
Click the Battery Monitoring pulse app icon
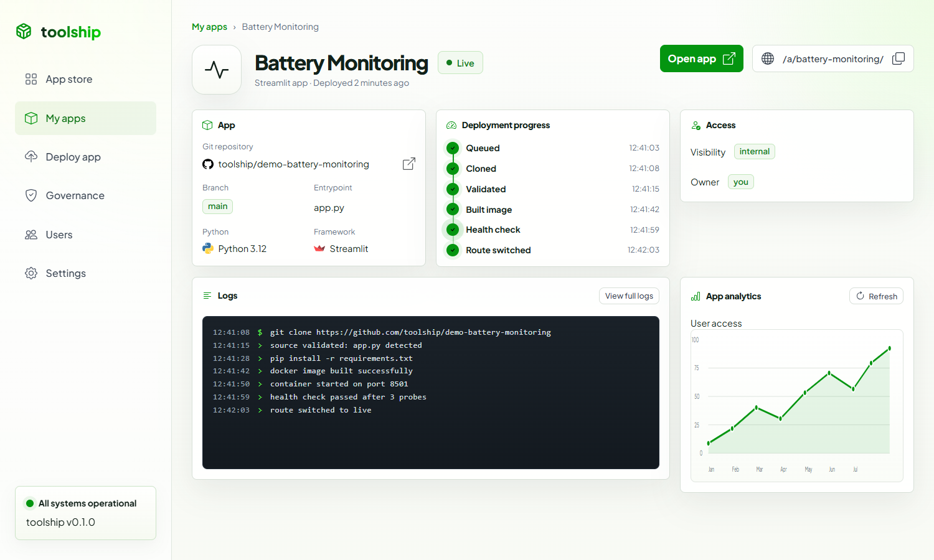pos(217,70)
